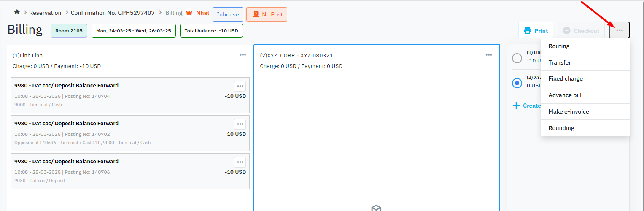This screenshot has width=644, height=211.
Task: Click the Total balance -10 USD badge
Action: pos(211,31)
